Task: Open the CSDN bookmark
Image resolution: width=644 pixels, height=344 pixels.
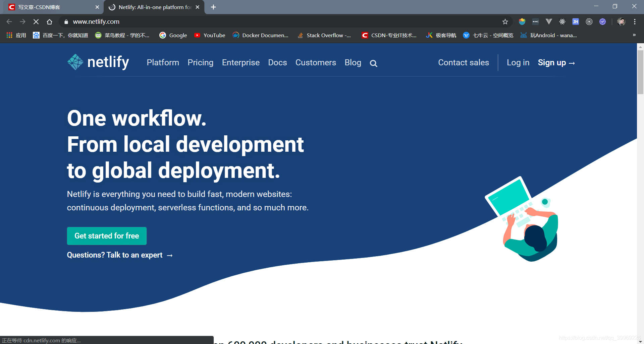Action: tap(389, 35)
